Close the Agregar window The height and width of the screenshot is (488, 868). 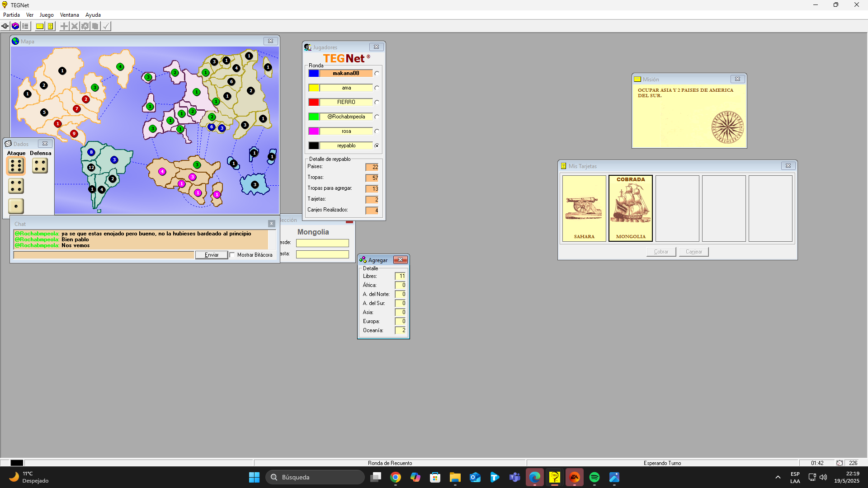pos(401,260)
